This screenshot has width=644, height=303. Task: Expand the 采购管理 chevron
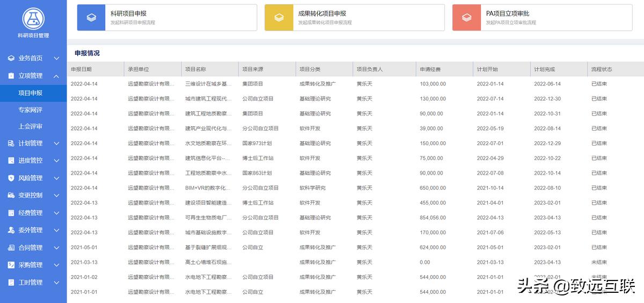tap(56, 265)
